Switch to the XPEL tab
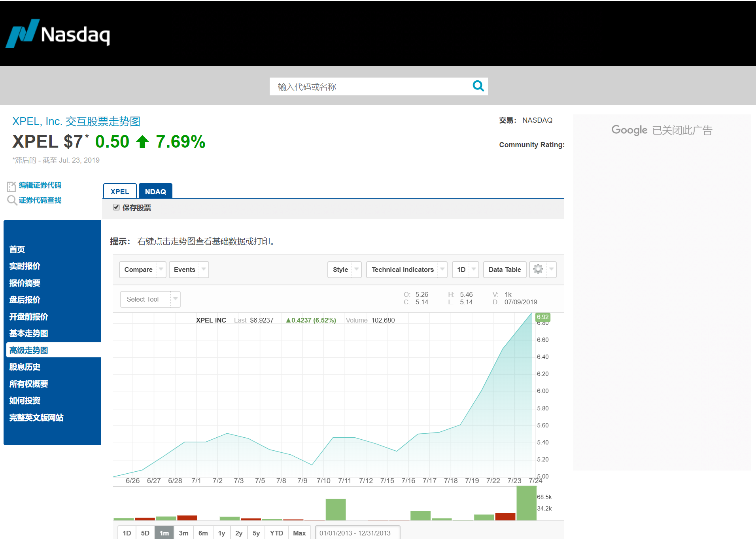The image size is (756, 539). [x=120, y=192]
